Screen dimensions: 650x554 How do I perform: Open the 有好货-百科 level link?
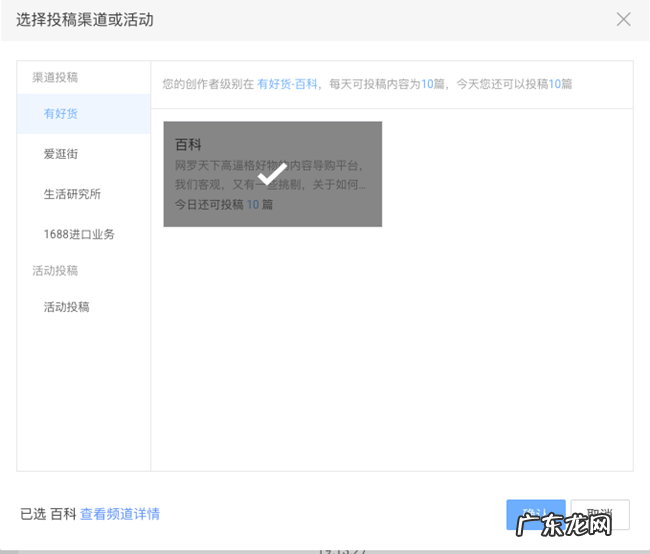pos(287,85)
